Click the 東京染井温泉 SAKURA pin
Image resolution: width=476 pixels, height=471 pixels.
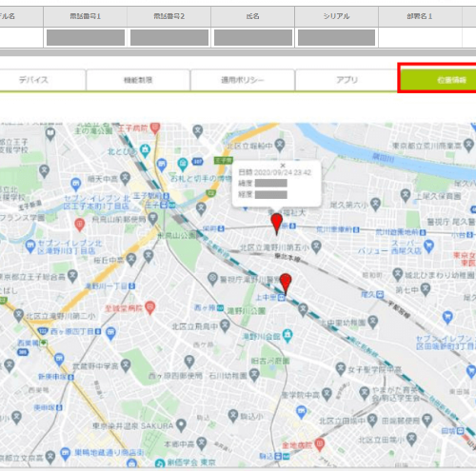click(181, 424)
